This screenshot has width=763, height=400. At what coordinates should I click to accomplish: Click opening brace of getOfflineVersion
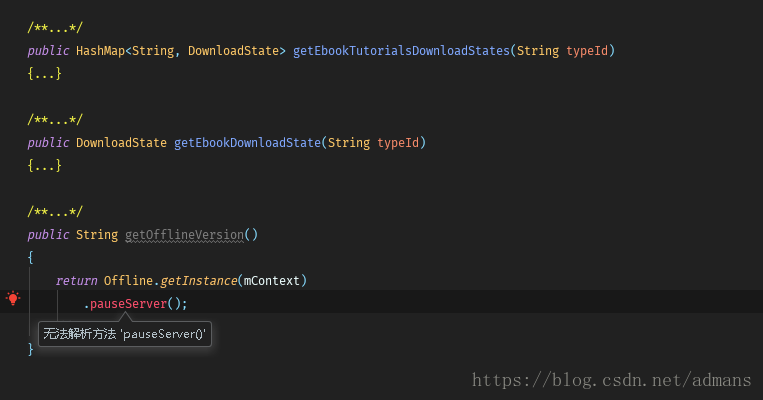[x=31, y=257]
